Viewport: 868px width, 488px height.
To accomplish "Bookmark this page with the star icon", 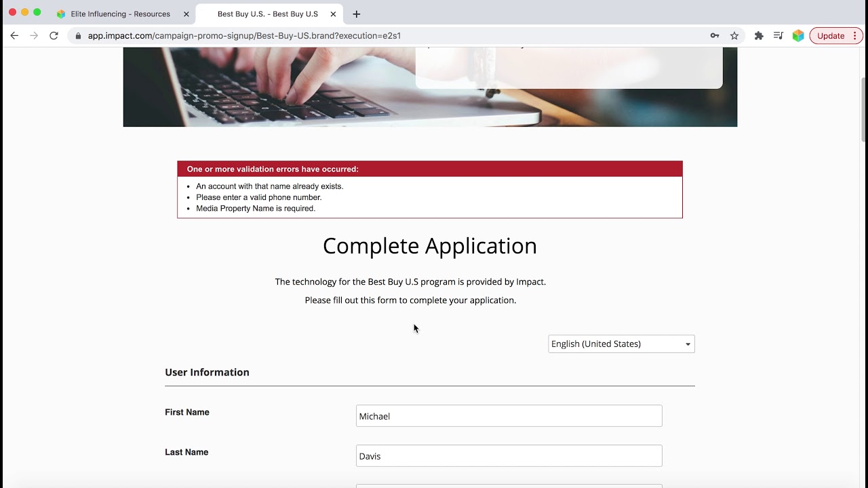I will tap(734, 36).
